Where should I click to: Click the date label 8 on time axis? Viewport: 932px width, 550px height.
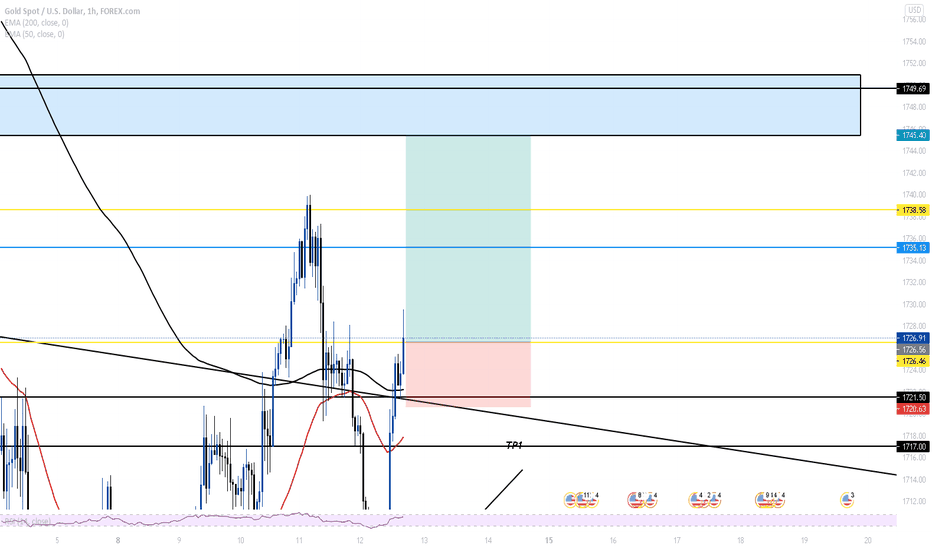[118, 540]
